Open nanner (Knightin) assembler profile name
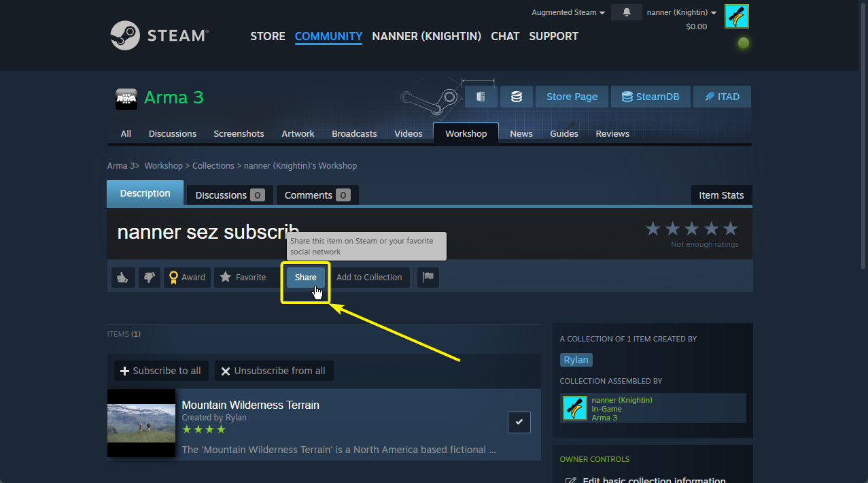 [622, 400]
